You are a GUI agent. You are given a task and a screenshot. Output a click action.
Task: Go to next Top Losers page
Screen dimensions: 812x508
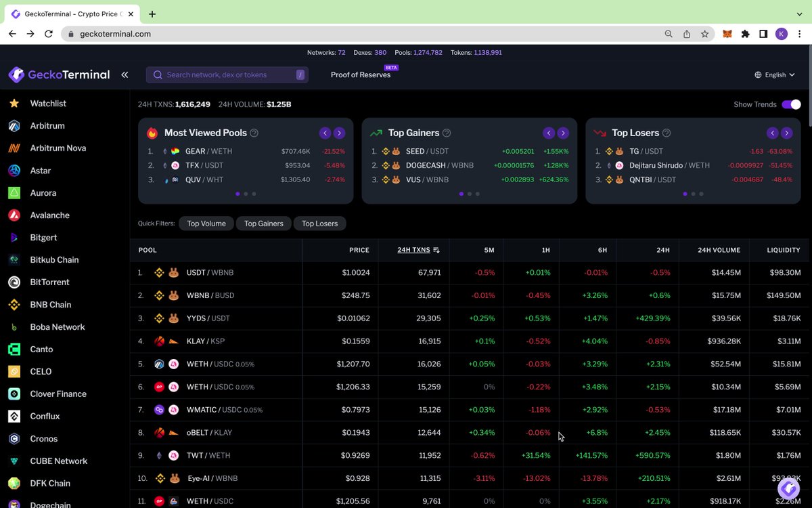786,133
